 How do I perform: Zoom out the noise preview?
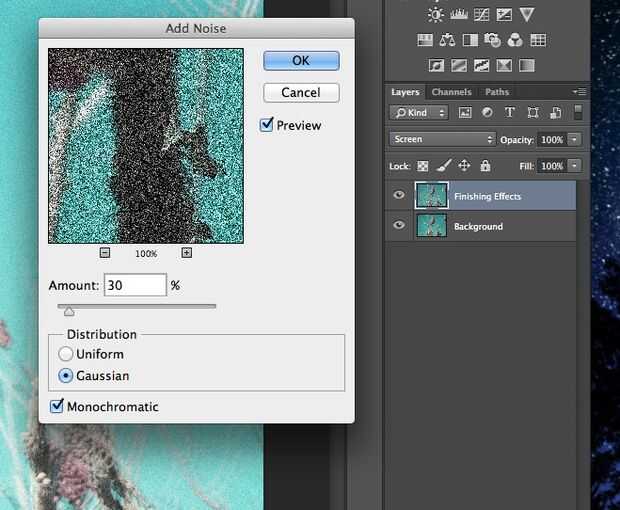[105, 253]
